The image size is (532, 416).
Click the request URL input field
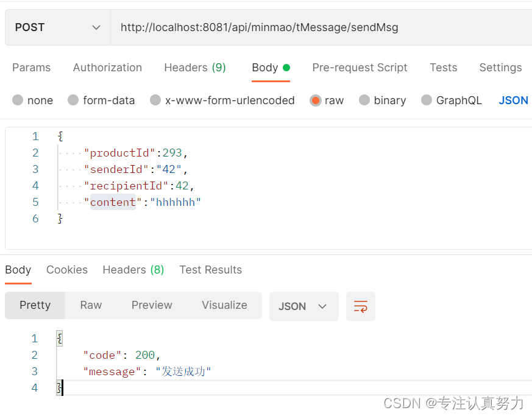pyautogui.click(x=321, y=27)
